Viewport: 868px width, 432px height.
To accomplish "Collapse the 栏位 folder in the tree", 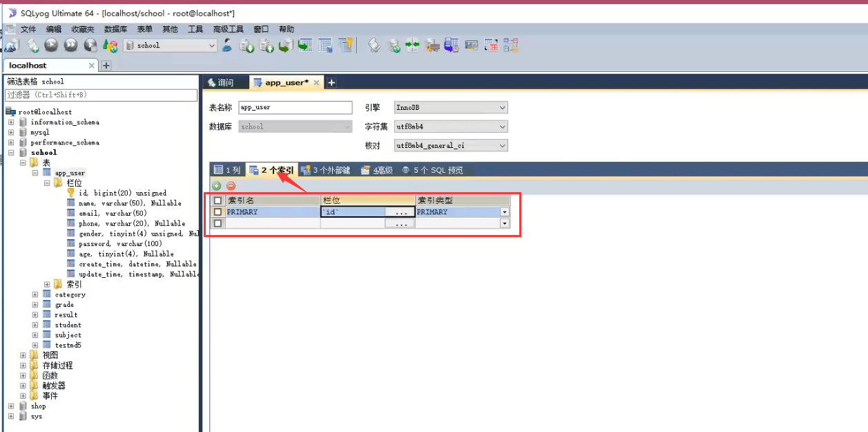I will pyautogui.click(x=47, y=183).
